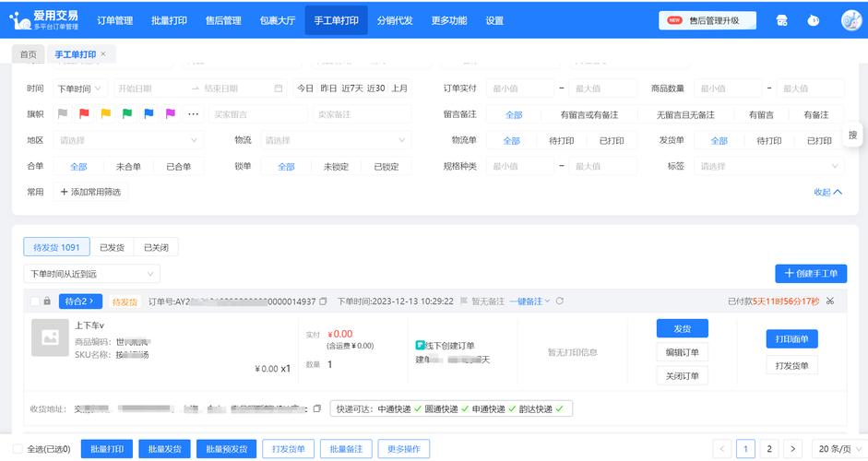Tick the order row checkbox
The image size is (868, 461).
[34, 301]
